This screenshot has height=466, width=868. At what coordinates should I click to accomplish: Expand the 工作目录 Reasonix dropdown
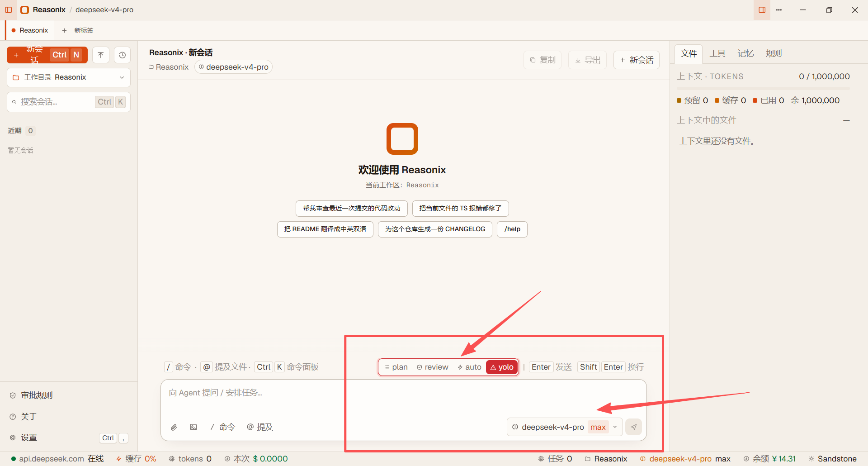coord(69,77)
